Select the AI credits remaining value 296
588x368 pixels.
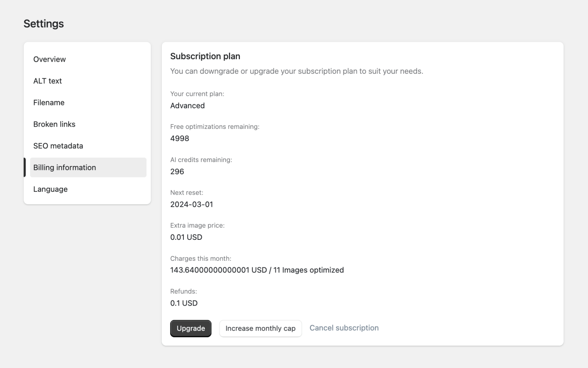click(x=177, y=172)
